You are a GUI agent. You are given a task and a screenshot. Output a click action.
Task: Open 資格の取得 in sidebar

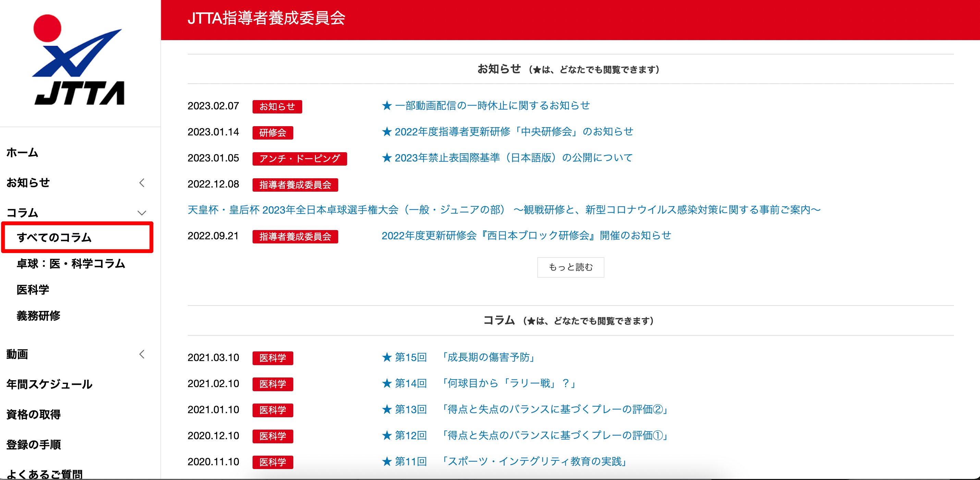click(x=34, y=414)
